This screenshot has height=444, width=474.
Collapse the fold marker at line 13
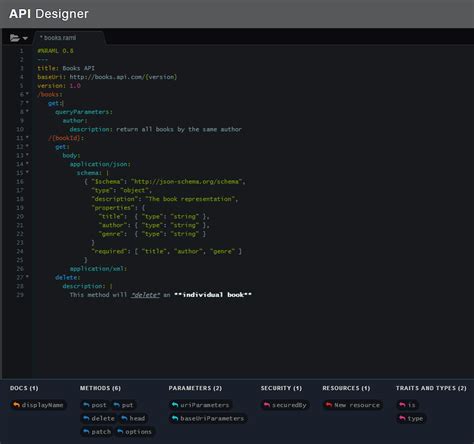[27, 155]
